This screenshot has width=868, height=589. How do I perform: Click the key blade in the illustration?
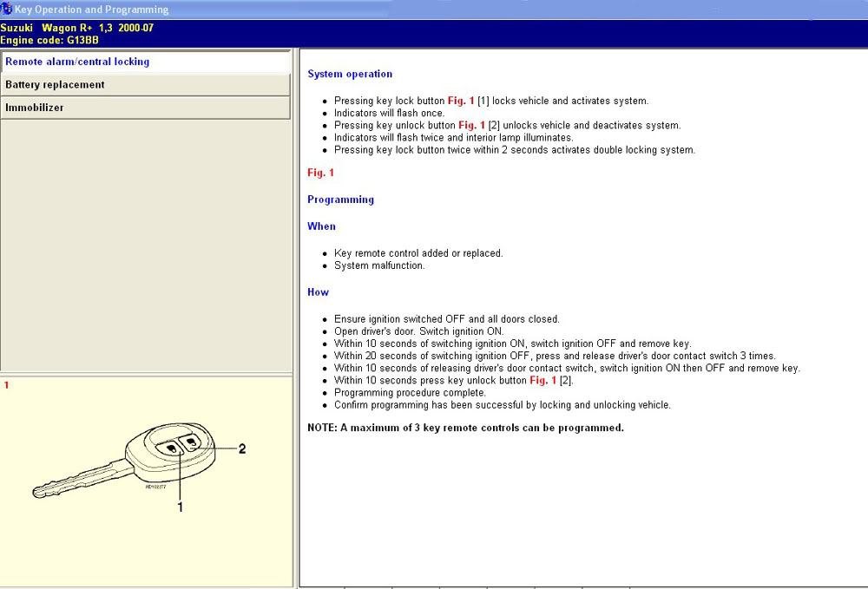coord(76,475)
